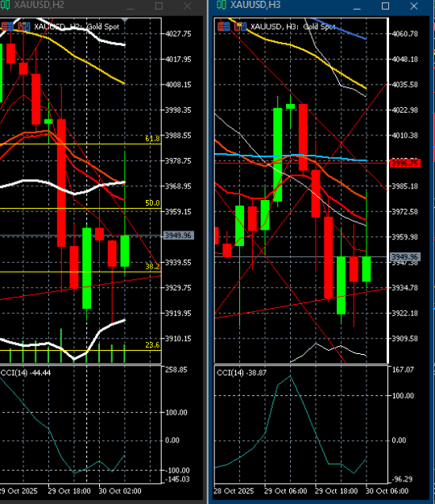435x504 pixels.
Task: Click the chart icon in XAUUSD,H3 title bar
Action: coord(222,5)
